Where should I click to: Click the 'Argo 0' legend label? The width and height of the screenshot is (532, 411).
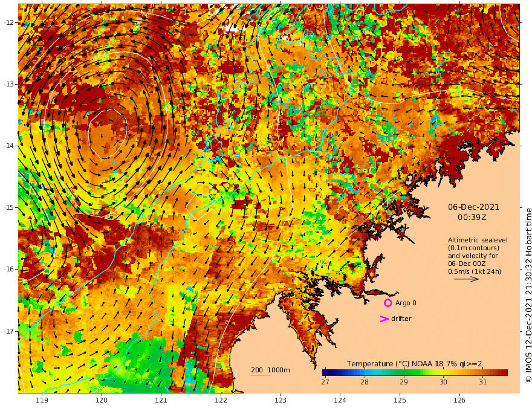coord(406,303)
